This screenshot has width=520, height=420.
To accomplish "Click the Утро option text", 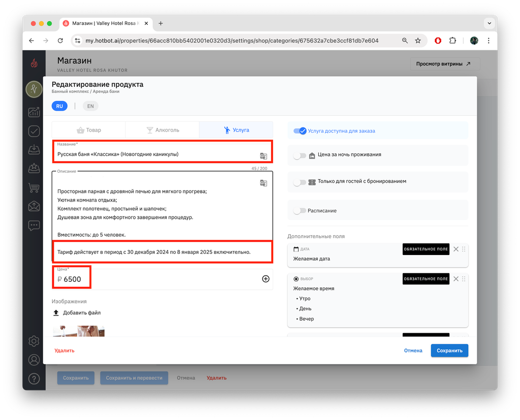I will (305, 299).
